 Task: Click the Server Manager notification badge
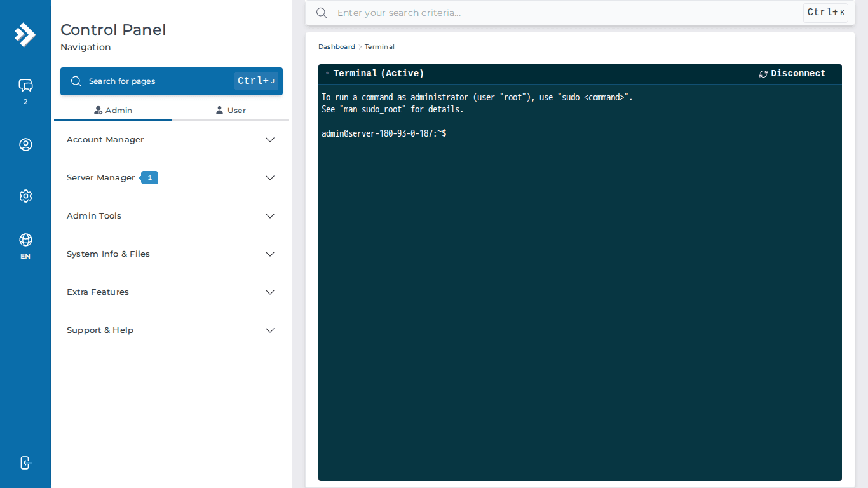[x=149, y=177]
